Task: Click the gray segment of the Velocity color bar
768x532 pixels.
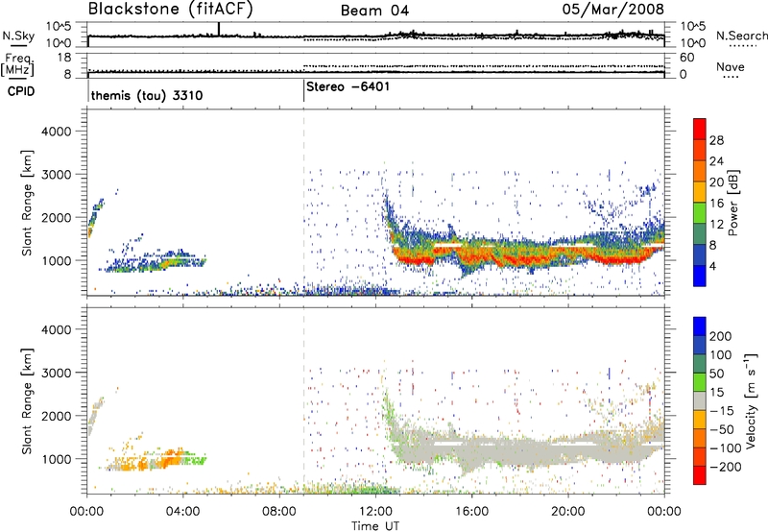Action: click(x=700, y=401)
